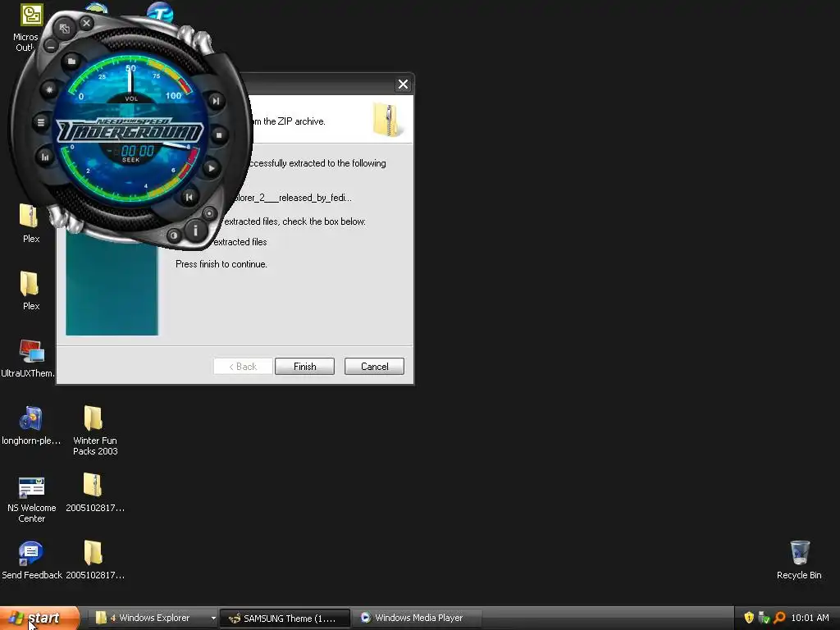
Task: Adjust the VOL dial needle on player
Action: click(130, 80)
